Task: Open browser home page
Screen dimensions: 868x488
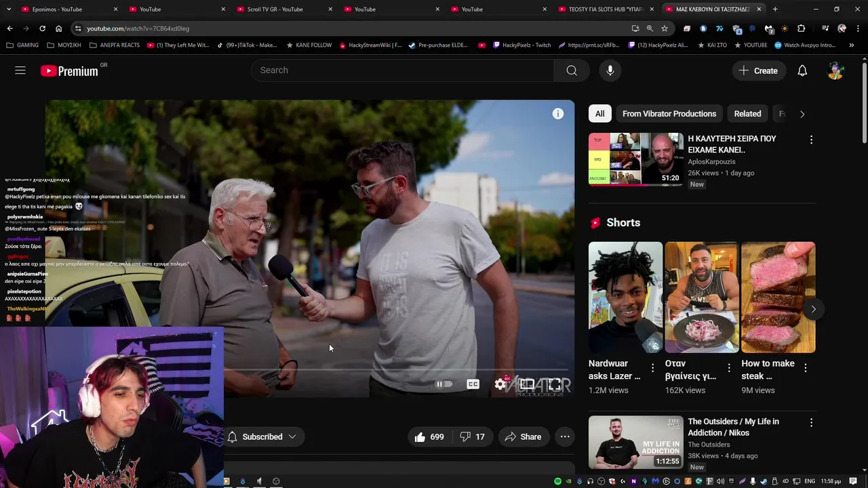Action: pyautogui.click(x=58, y=28)
